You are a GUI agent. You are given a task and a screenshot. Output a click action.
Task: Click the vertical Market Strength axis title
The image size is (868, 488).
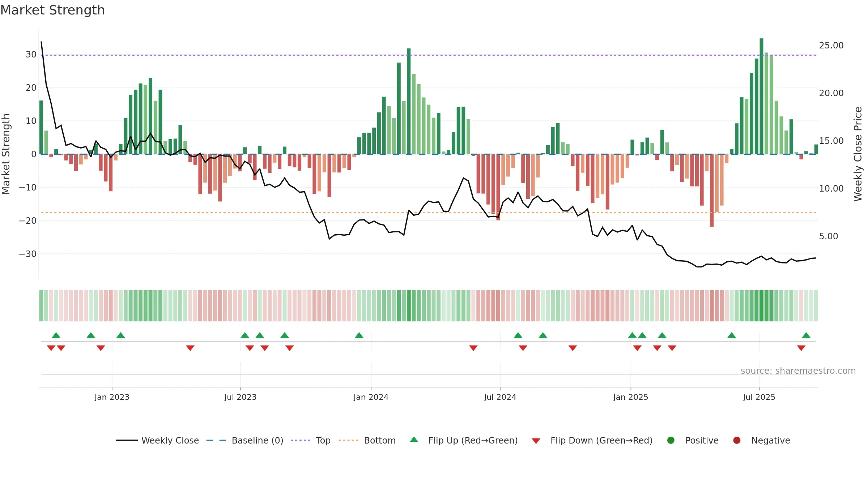point(6,154)
